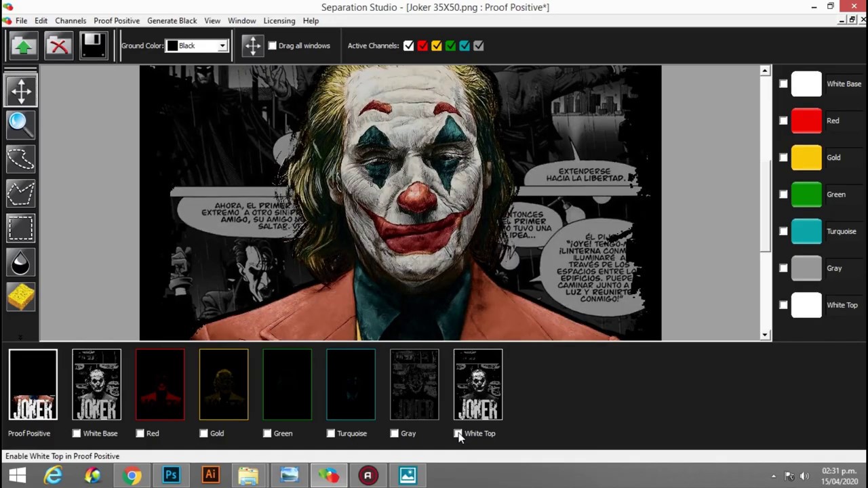Open the Licensing menu

pyautogui.click(x=279, y=21)
